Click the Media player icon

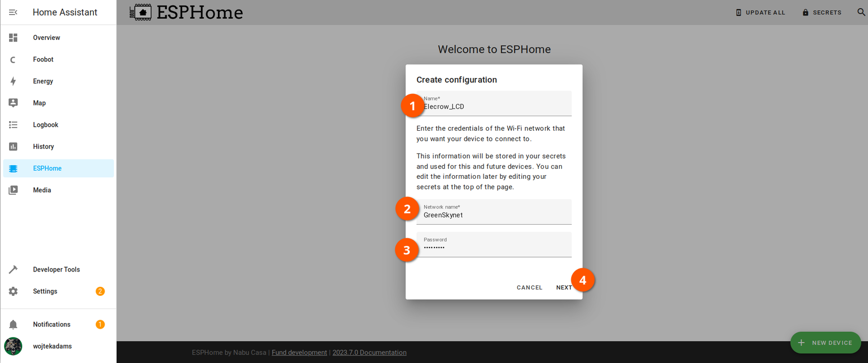point(13,190)
